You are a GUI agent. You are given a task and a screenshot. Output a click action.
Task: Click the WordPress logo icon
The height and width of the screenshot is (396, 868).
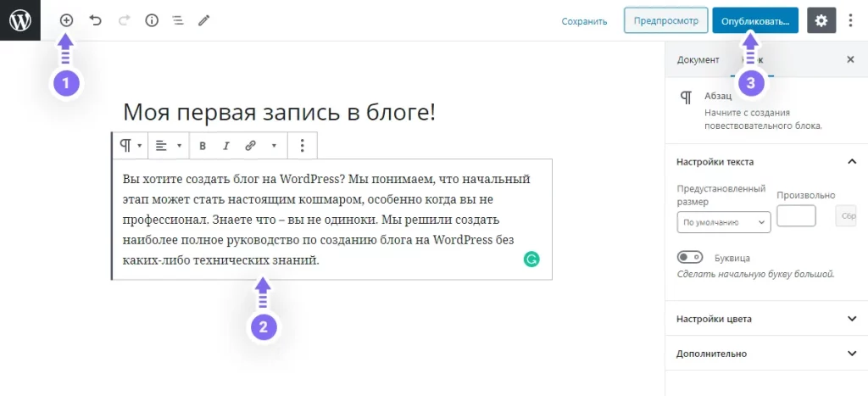click(x=20, y=20)
